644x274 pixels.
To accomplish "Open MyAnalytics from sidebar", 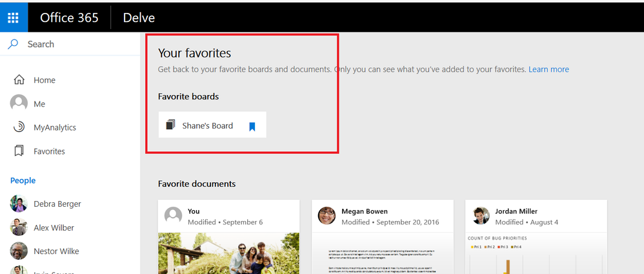I will point(55,127).
